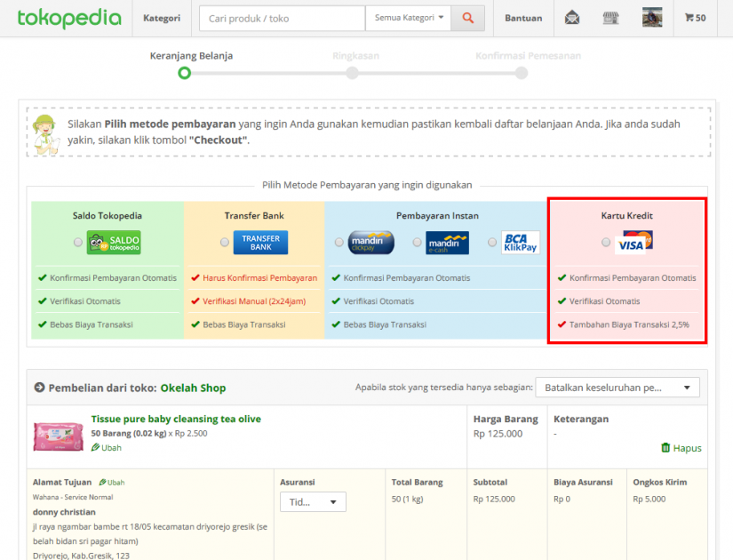The width and height of the screenshot is (733, 560).
Task: Click the Tokopedia mascot illustration
Action: (x=45, y=135)
